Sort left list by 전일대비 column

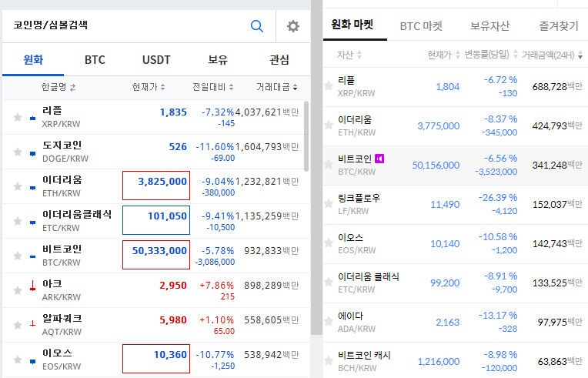click(x=213, y=87)
